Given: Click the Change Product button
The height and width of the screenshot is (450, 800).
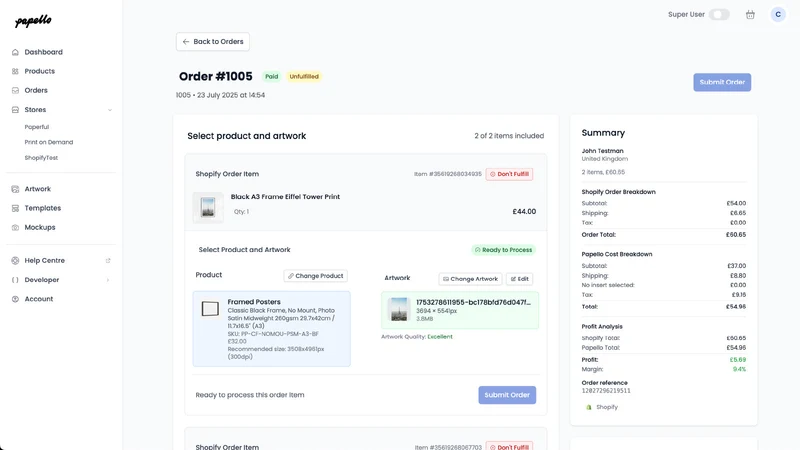Looking at the screenshot, I should point(315,276).
